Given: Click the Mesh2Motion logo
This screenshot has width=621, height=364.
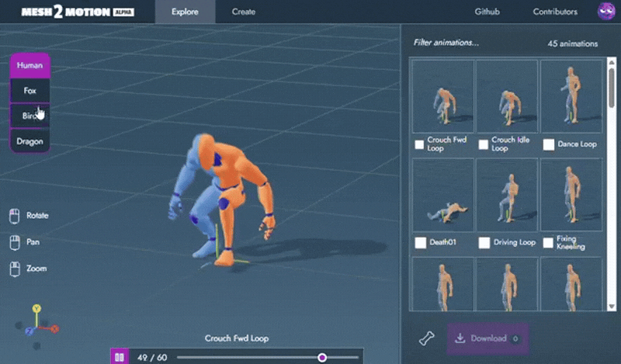Looking at the screenshot, I should pyautogui.click(x=78, y=12).
